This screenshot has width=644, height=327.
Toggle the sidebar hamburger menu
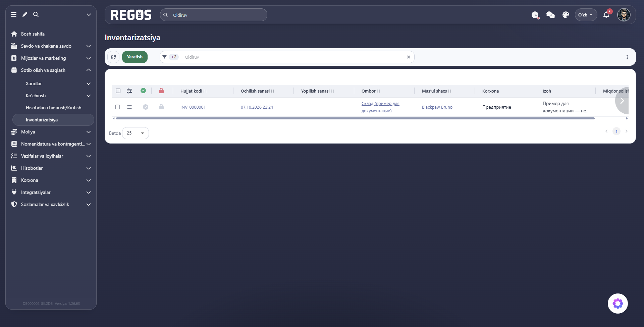14,14
